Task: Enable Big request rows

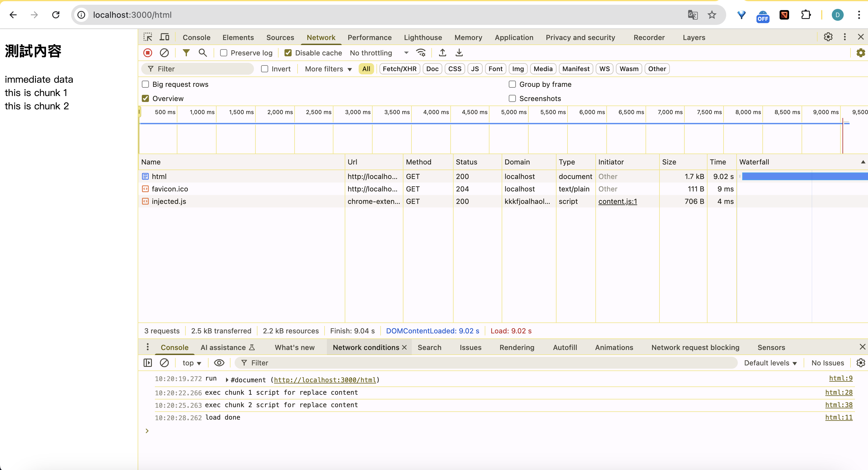Action: [x=146, y=84]
